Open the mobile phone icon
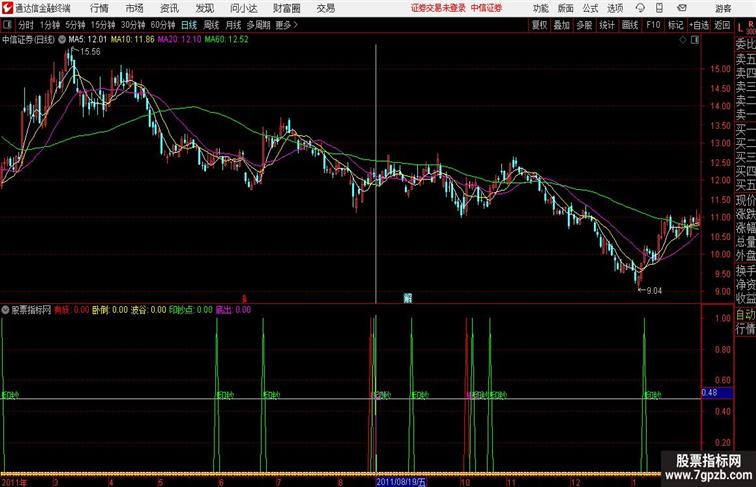Image resolution: width=756 pixels, height=487 pixels. 659,8
